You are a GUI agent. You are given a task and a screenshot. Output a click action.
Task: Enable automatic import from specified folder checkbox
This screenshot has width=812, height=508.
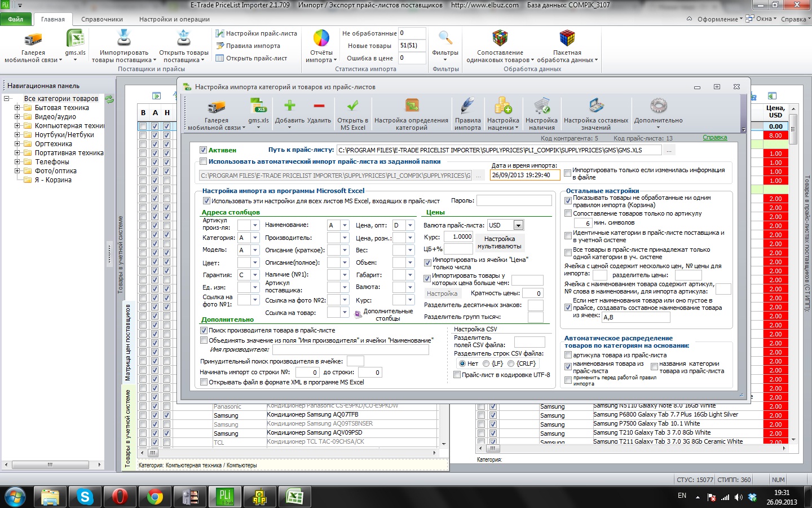[x=204, y=161]
